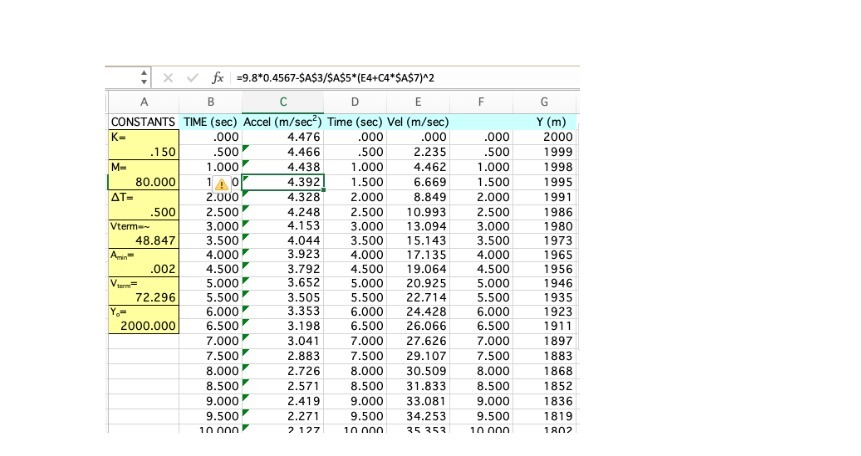Screen dimensions: 861x456
Task: Select the velocity cell 20.925
Action: (x=418, y=283)
